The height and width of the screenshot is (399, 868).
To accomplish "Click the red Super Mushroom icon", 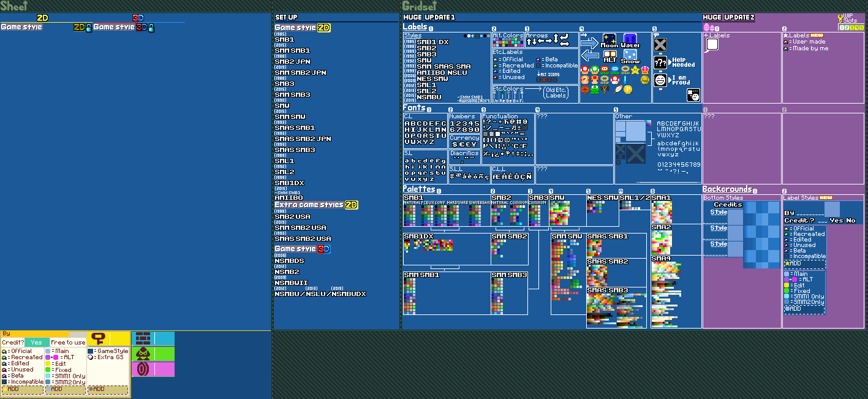I will pos(584,70).
